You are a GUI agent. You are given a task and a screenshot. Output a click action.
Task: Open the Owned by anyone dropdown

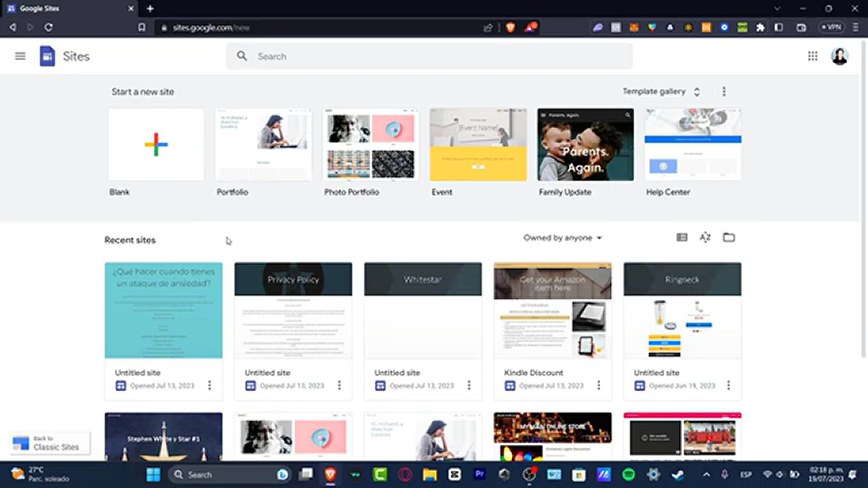pyautogui.click(x=562, y=238)
